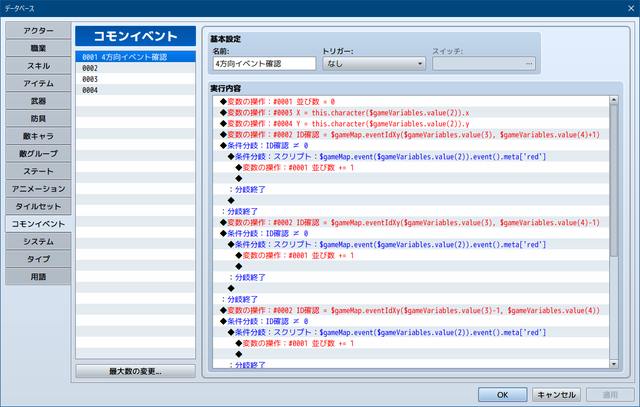
Task: Select the ステート tab
Action: (x=38, y=171)
